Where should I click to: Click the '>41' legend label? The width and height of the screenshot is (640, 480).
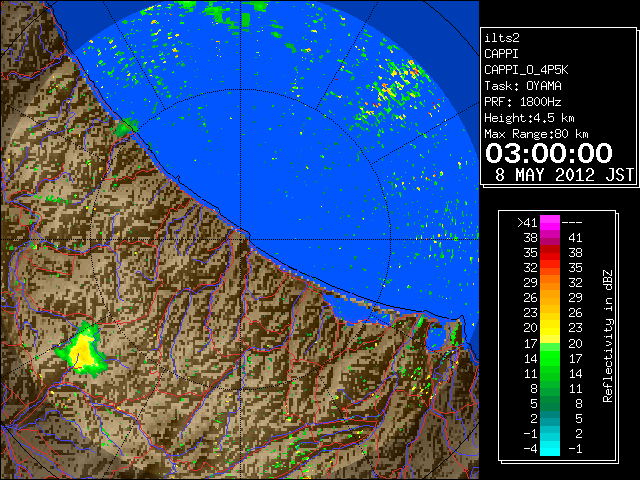click(x=527, y=223)
